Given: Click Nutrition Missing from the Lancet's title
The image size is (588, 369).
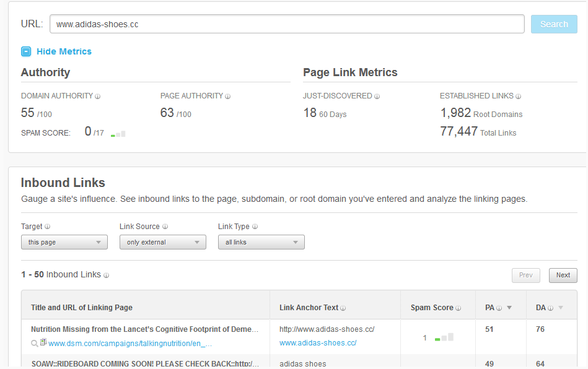Looking at the screenshot, I should click(145, 329).
